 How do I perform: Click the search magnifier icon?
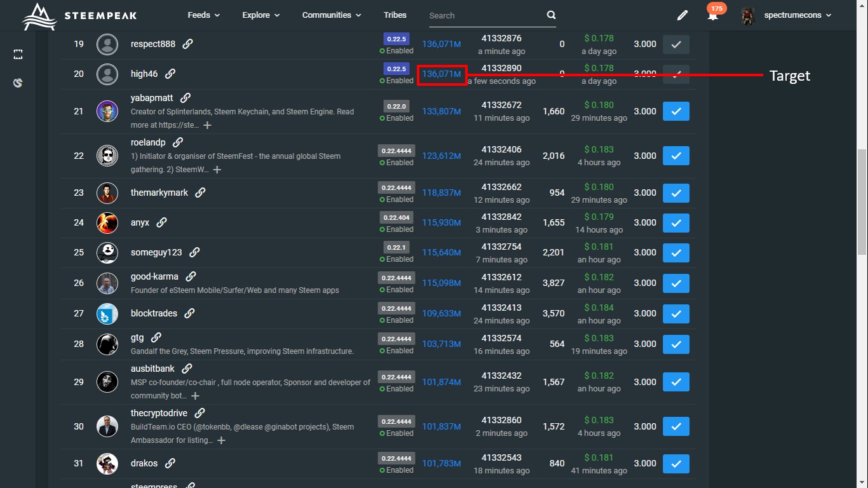coord(551,15)
